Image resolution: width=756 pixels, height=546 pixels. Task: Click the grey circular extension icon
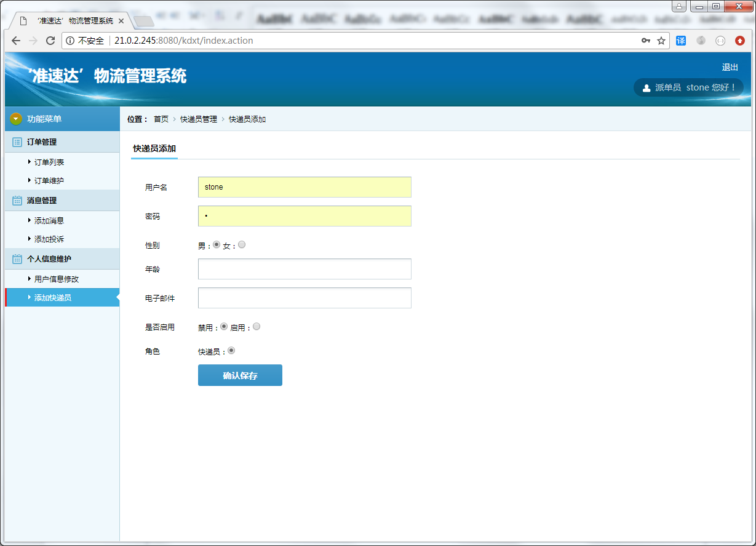720,41
